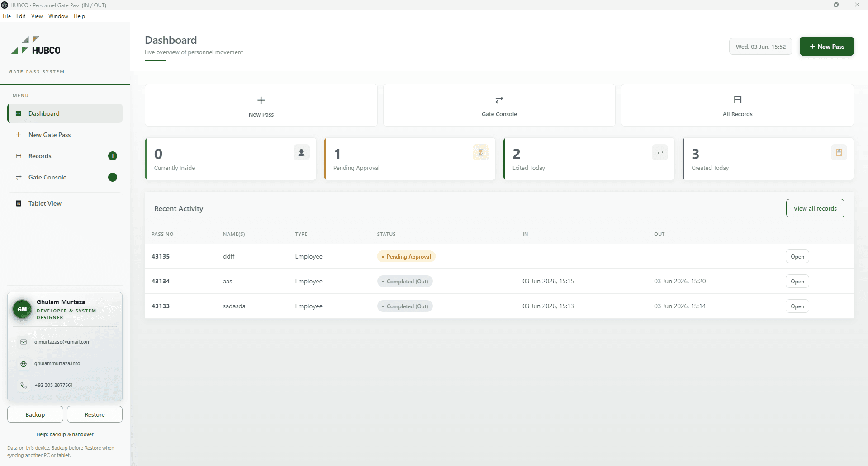
Task: Click the date display Wed, 03 Jun, 15:52
Action: [761, 47]
